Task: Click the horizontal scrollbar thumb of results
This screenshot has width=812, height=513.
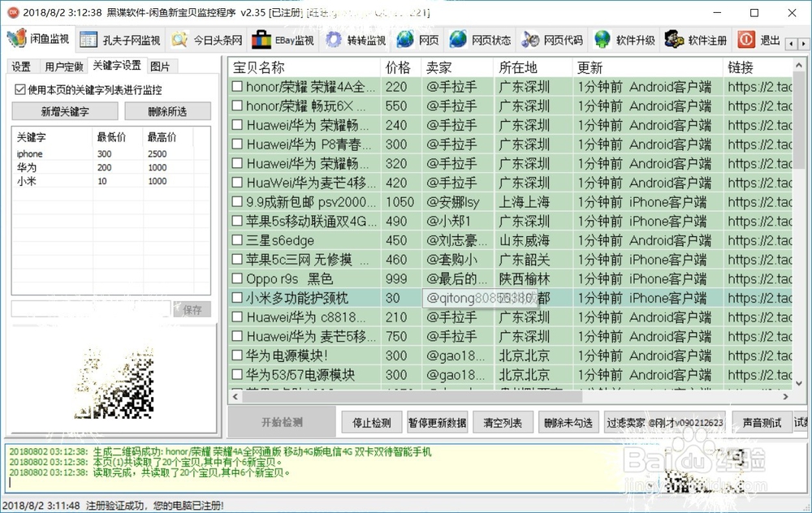Action: pyautogui.click(x=412, y=397)
